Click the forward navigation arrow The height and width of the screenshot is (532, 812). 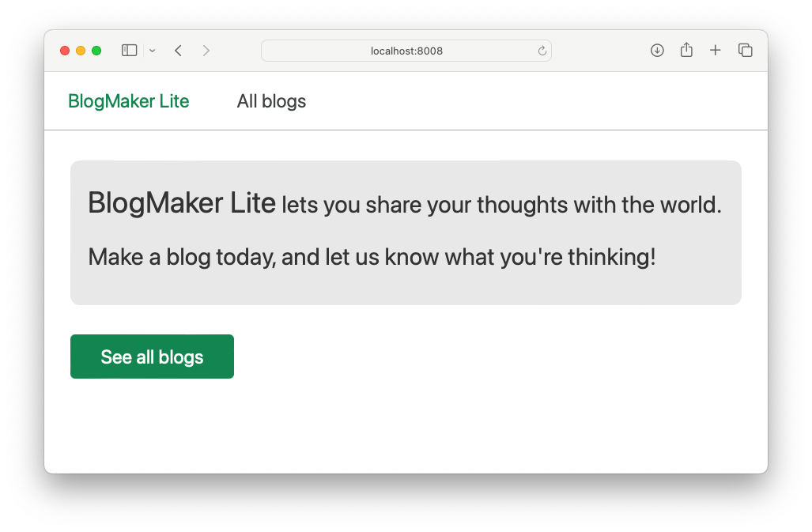206,50
